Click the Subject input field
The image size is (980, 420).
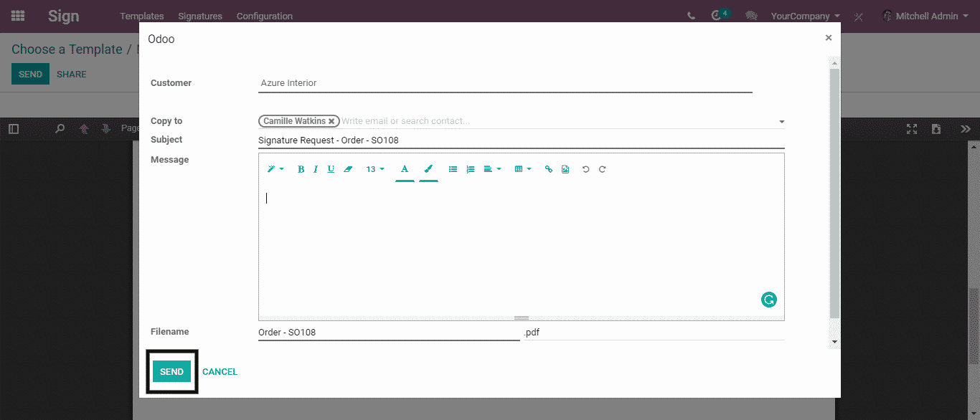(x=521, y=140)
